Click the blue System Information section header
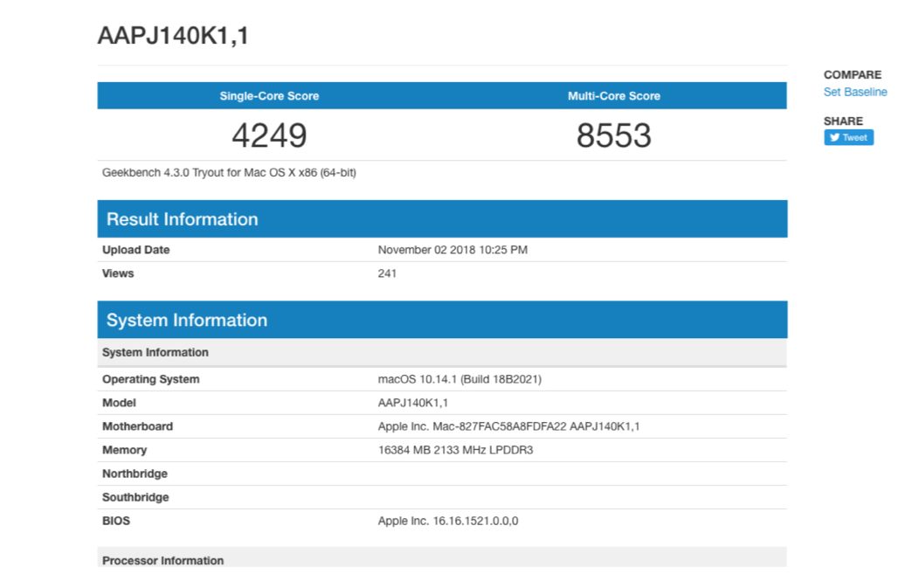 point(186,320)
